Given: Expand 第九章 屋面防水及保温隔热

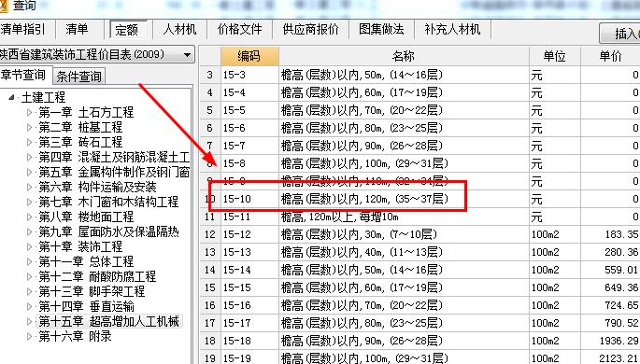Looking at the screenshot, I should (x=29, y=231).
